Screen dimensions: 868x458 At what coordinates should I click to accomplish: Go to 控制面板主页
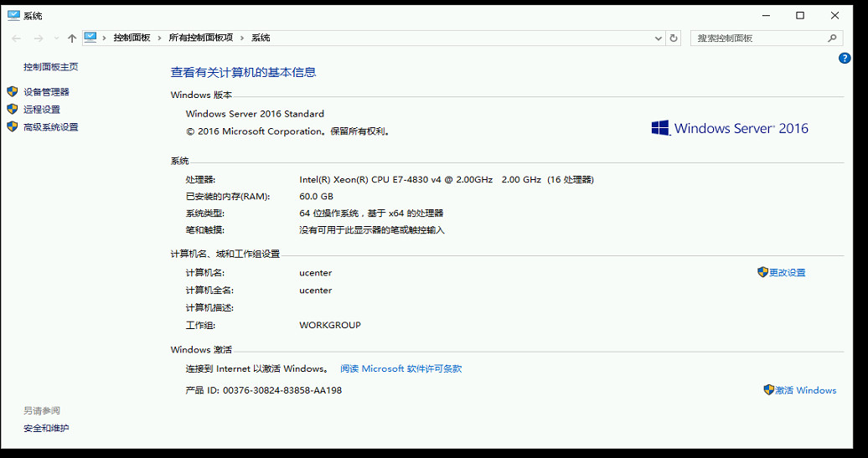(x=51, y=67)
